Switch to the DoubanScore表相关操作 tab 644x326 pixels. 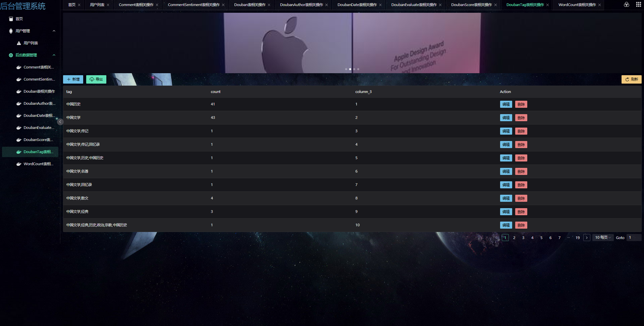(x=471, y=5)
